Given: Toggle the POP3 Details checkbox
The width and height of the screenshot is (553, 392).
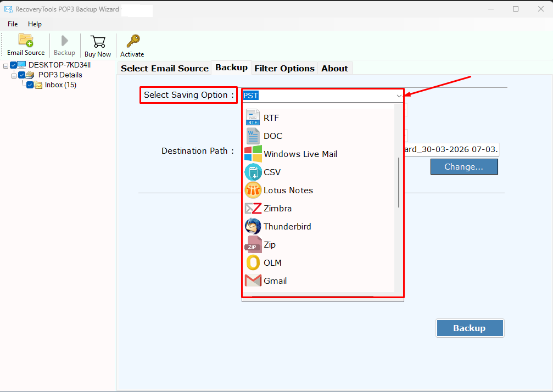Looking at the screenshot, I should (x=22, y=75).
